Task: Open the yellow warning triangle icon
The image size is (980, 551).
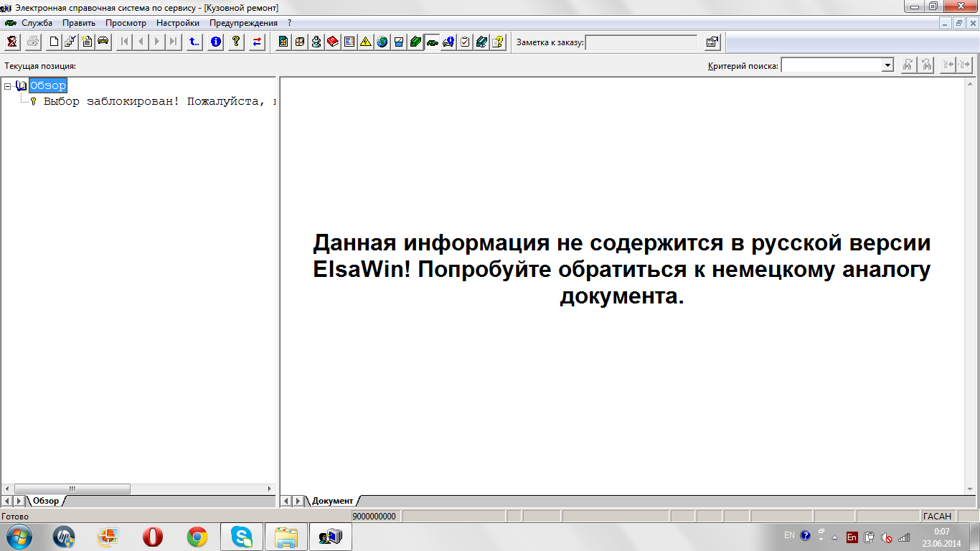Action: pos(366,42)
